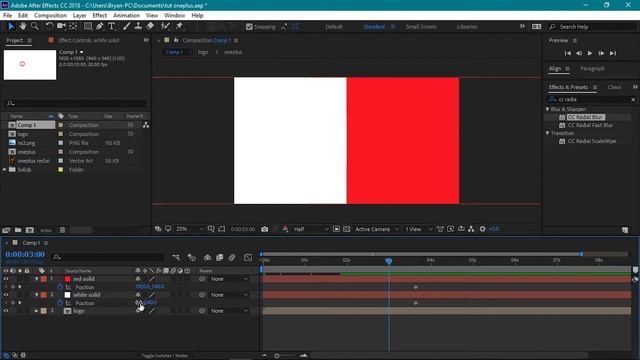Toggle white solid Position stopwatch
Image resolution: width=640 pixels, height=360 pixels.
click(x=60, y=303)
